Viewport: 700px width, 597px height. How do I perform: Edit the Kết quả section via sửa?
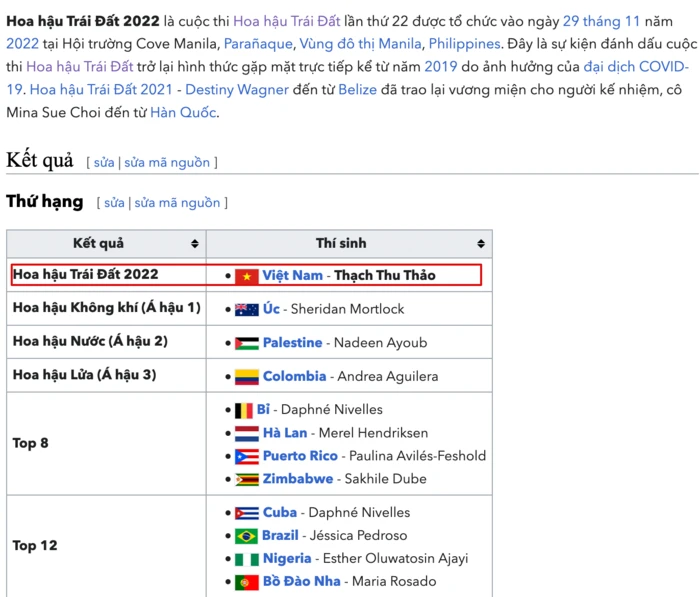(x=104, y=162)
